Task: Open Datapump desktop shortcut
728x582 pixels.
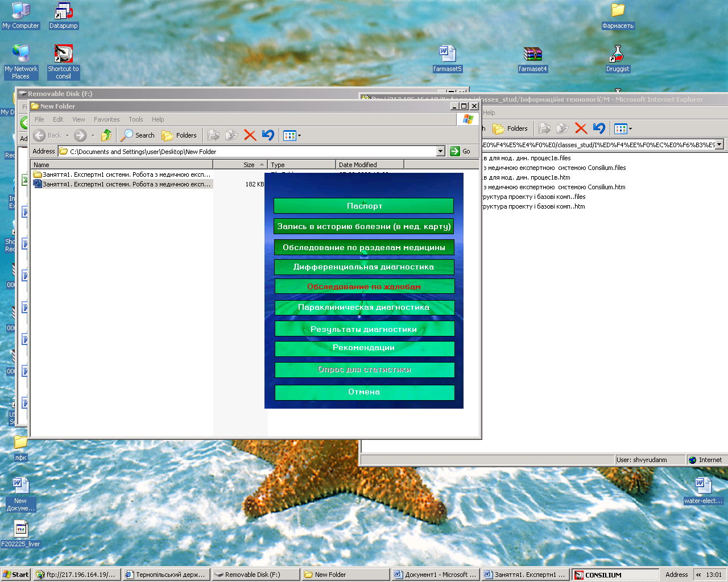Action: point(63,16)
